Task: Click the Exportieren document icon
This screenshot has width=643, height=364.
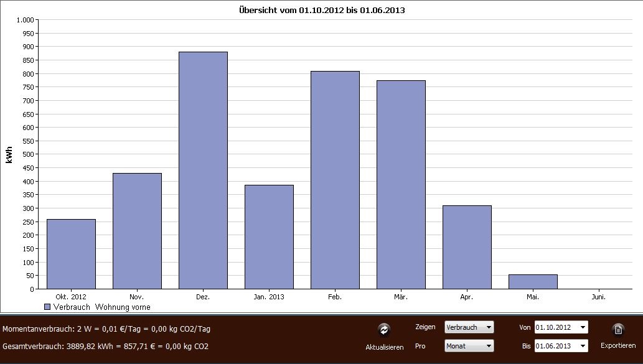Action: click(617, 330)
